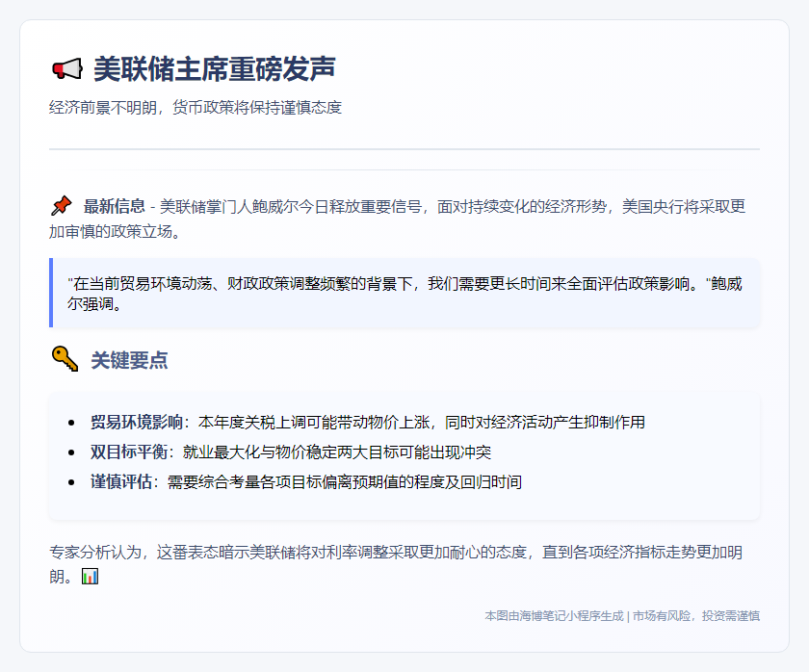Click the megaphone icon beside the title
The width and height of the screenshot is (809, 672).
coord(65,69)
